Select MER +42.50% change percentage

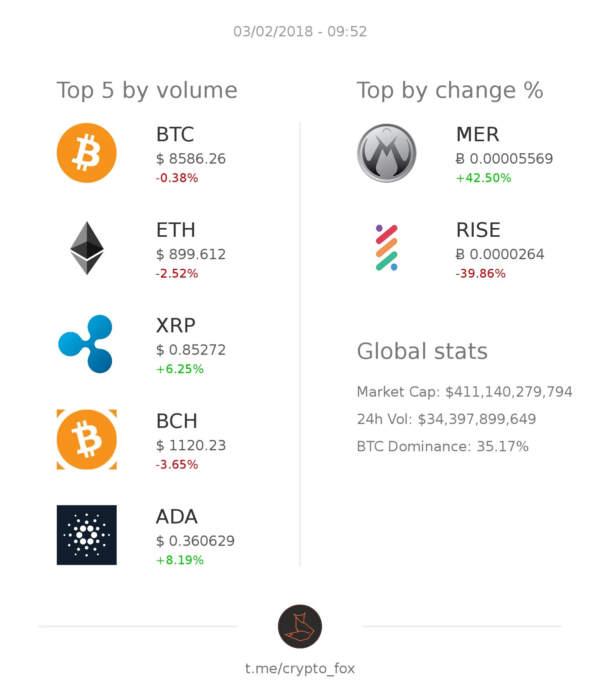coord(484,178)
